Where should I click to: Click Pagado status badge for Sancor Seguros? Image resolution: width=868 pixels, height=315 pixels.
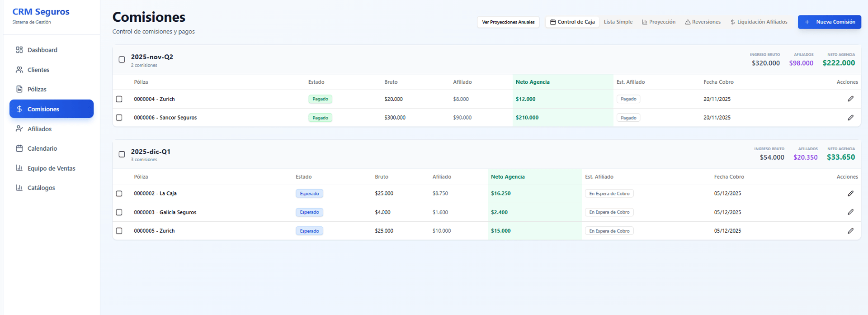320,118
